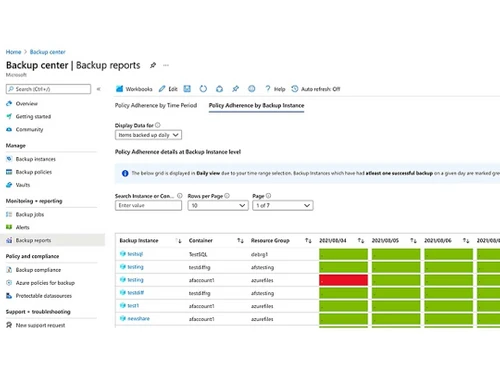The height and width of the screenshot is (375, 500).
Task: Open Alerts in sidebar
Action: point(22,227)
